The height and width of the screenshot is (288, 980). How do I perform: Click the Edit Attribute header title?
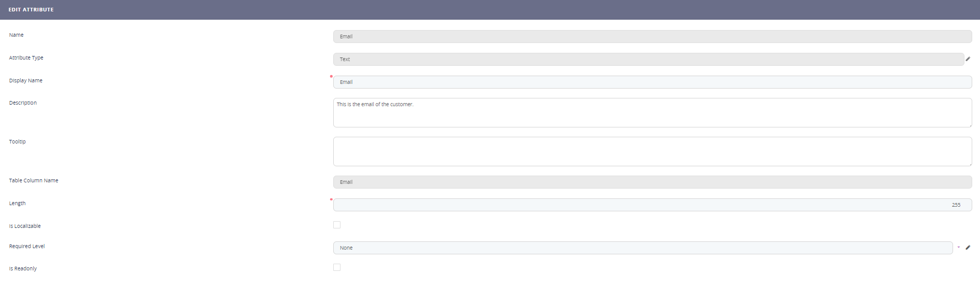click(x=31, y=10)
